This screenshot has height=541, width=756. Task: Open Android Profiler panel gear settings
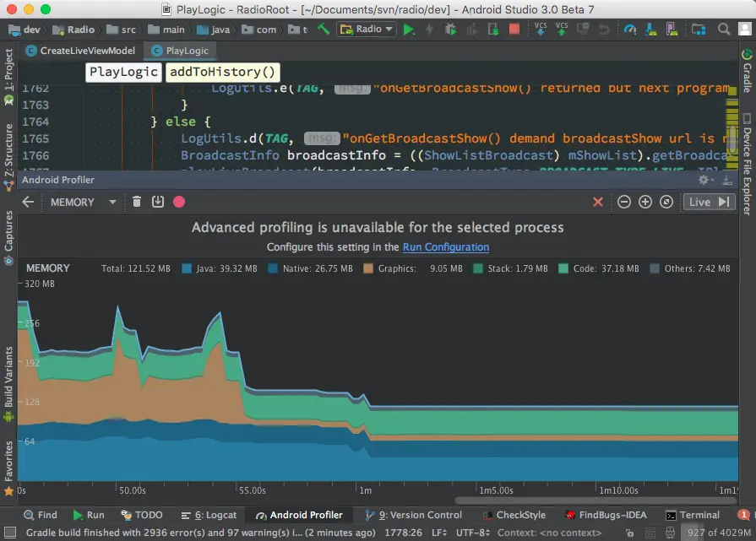tap(705, 180)
